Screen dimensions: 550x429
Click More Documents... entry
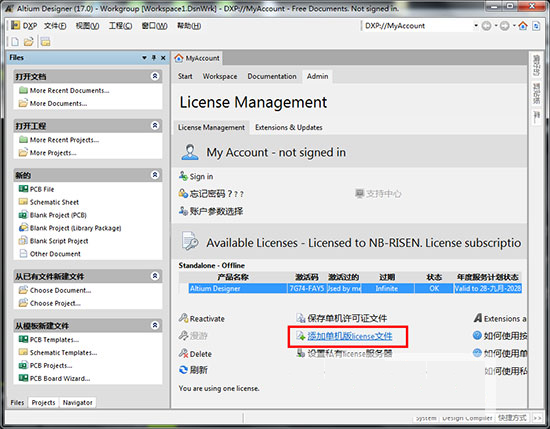coord(58,103)
